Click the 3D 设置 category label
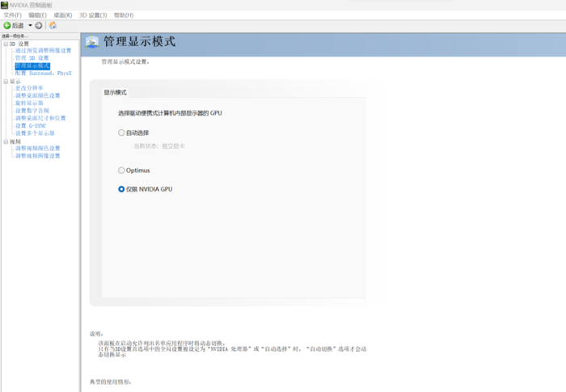Image resolution: width=566 pixels, height=392 pixels. click(x=19, y=44)
